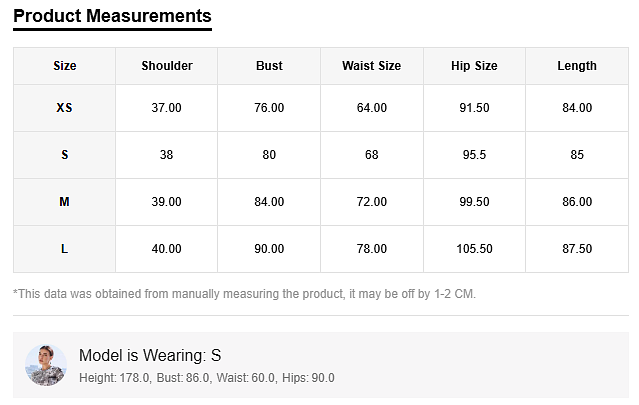The height and width of the screenshot is (405, 639).
Task: Select the Waist Size column header
Action: coord(371,66)
